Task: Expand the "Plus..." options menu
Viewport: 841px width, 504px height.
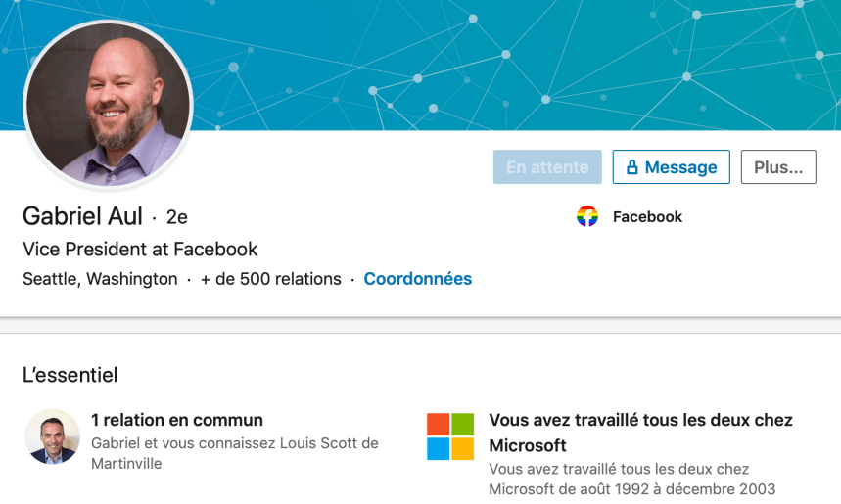Action: 778,167
